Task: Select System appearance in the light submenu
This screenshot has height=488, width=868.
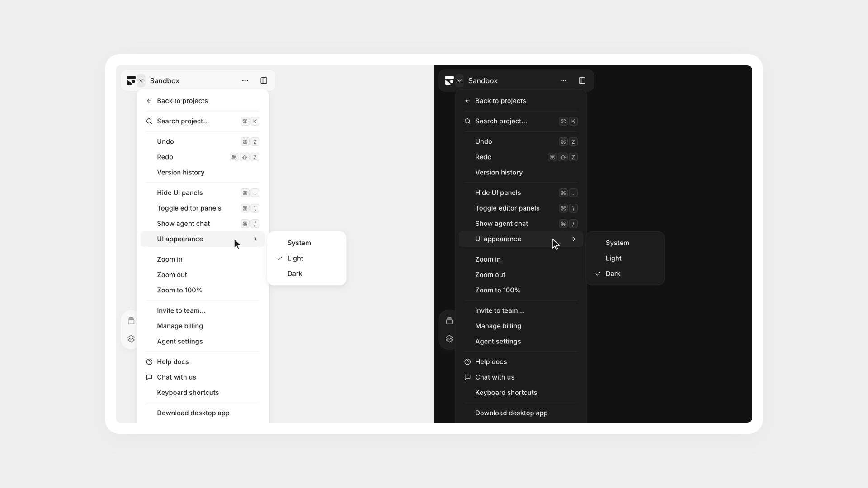Action: click(x=307, y=243)
